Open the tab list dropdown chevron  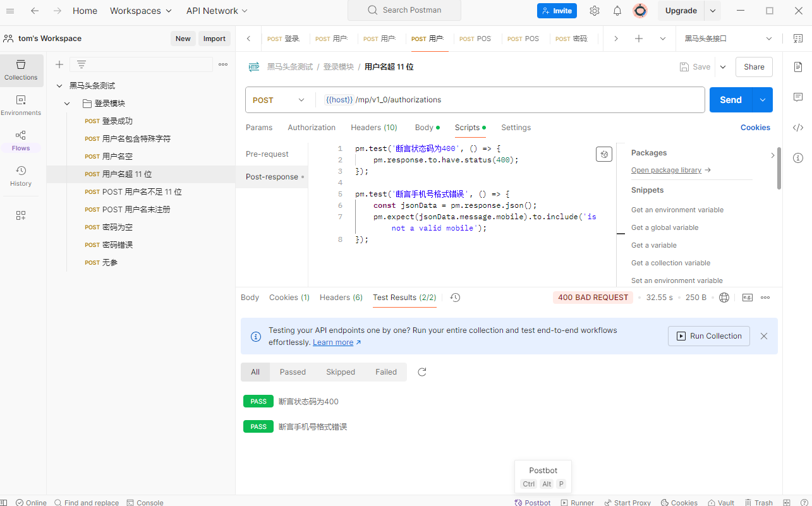[662, 39]
